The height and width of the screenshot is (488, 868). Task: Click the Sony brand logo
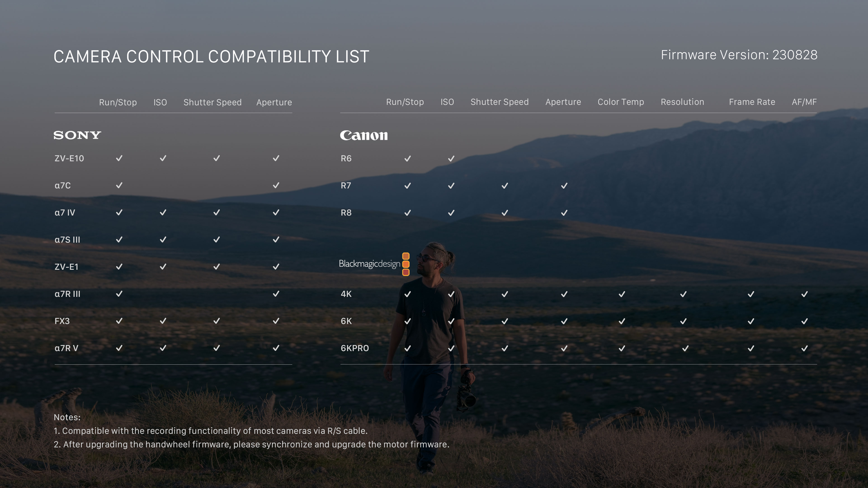point(77,135)
